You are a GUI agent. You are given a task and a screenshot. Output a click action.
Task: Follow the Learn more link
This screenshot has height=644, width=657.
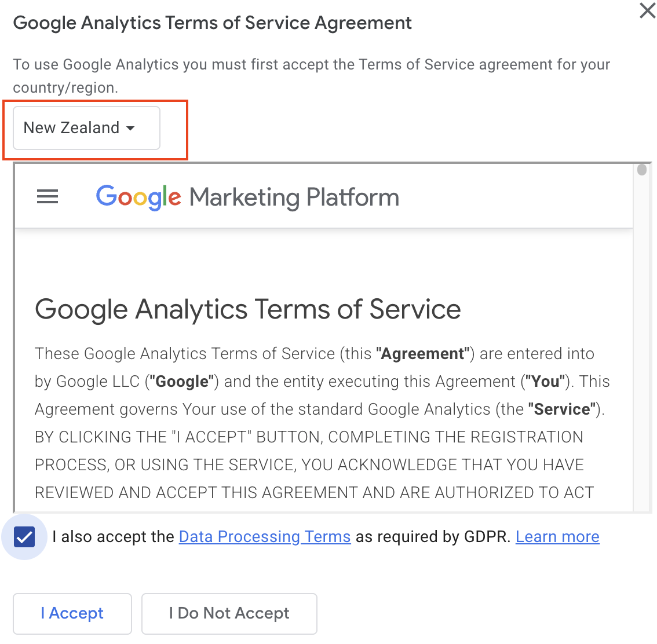point(557,537)
